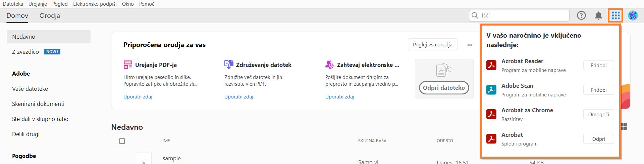Open Delili drugi in the sidebar
This screenshot has height=164, width=644.
coord(26,134)
